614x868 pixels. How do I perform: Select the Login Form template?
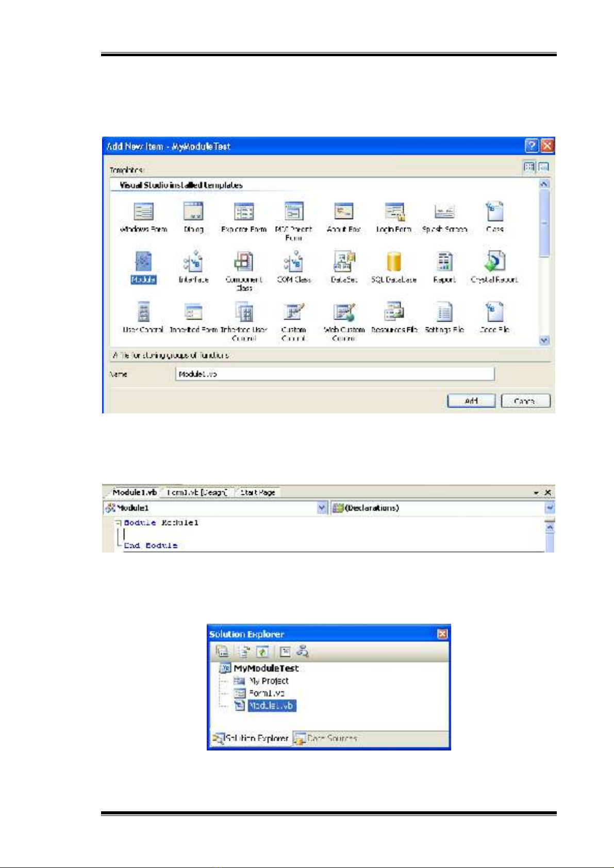(x=394, y=212)
